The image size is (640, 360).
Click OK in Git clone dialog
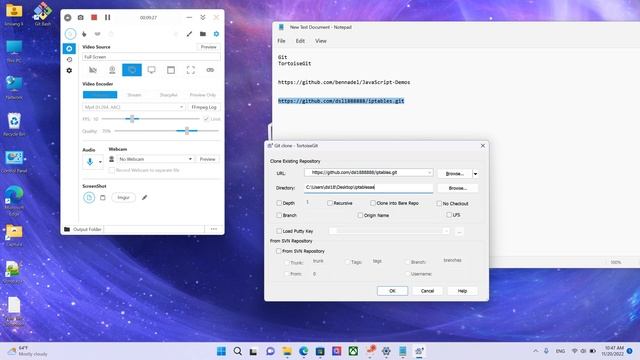click(x=392, y=291)
